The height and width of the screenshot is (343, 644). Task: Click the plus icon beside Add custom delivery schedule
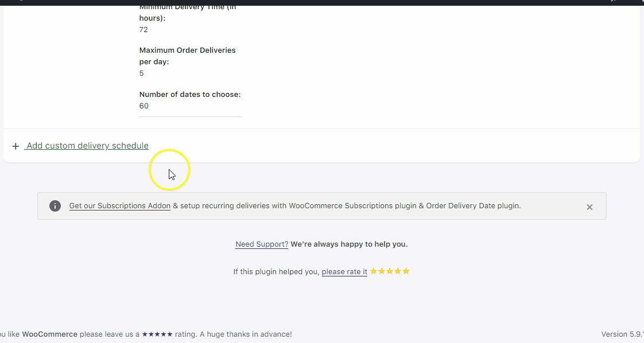(x=15, y=146)
